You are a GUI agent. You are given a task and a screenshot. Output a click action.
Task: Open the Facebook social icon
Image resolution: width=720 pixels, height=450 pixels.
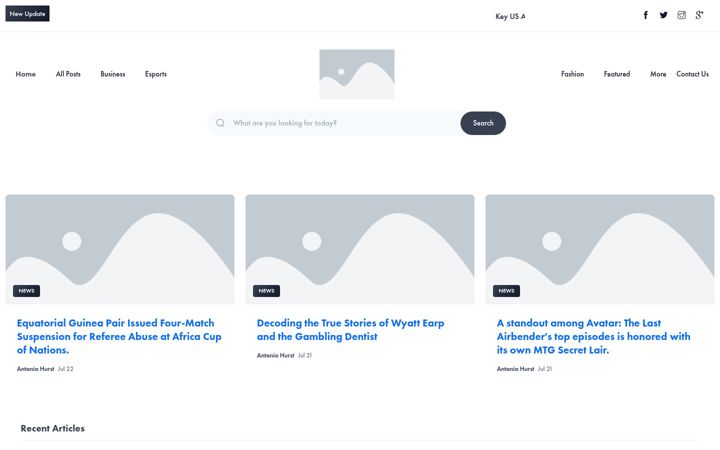click(x=646, y=15)
